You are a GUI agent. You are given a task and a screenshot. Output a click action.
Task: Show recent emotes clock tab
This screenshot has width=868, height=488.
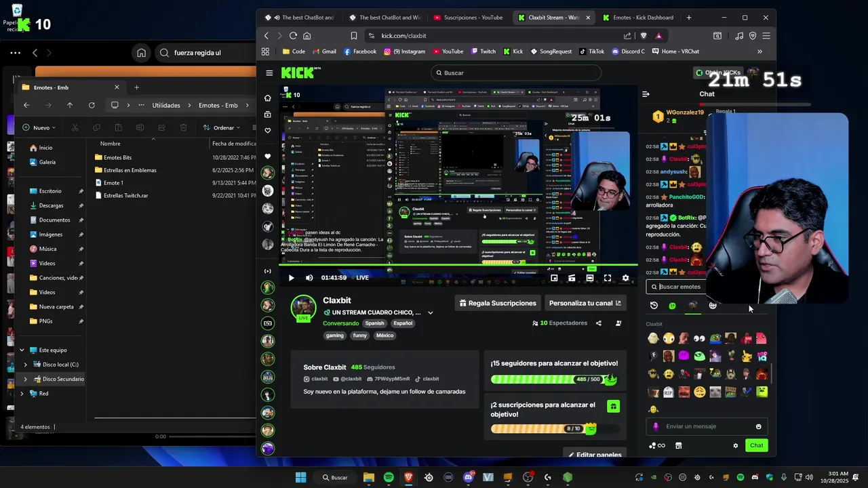[654, 306]
